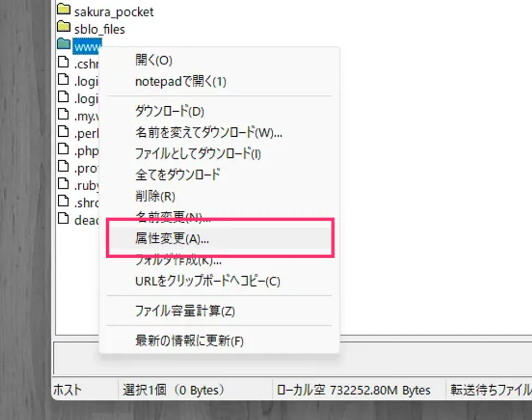This screenshot has width=532, height=420.
Task: Refresh with 最新の情報に更新(F)
Action: point(189,341)
